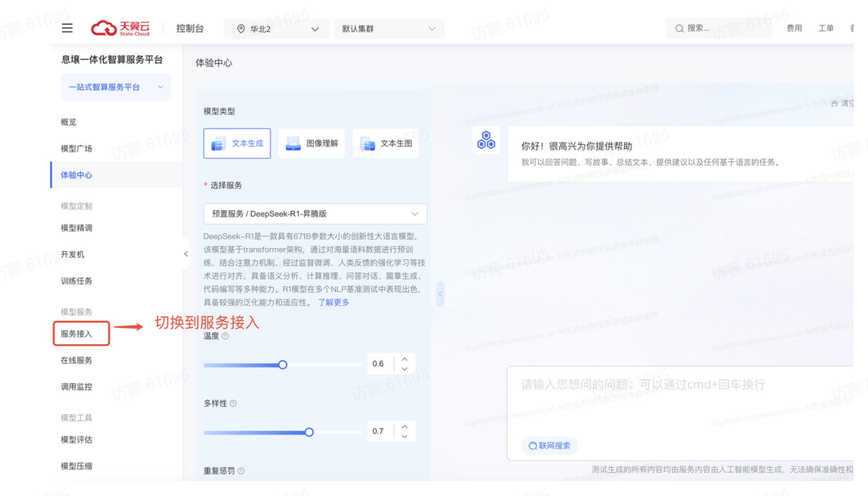Increase the 多样性 value with up arrow
This screenshot has width=868, height=496.
[405, 427]
